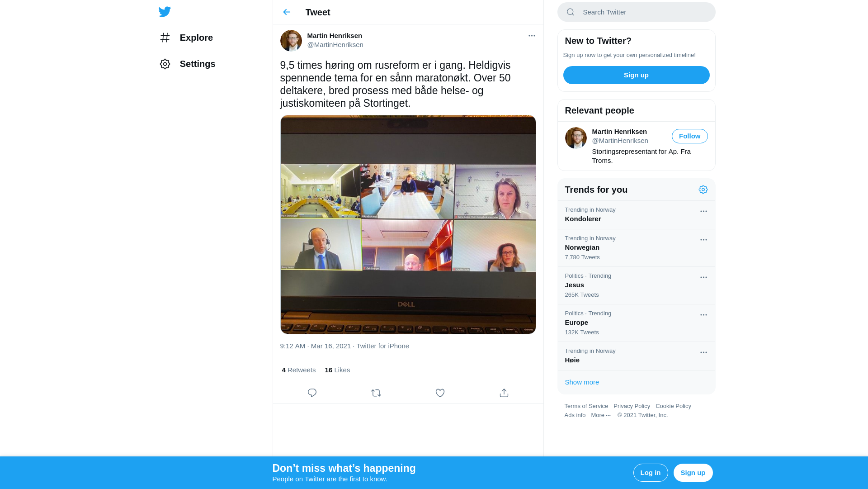Click the Twitter bird logo
868x489 pixels.
pyautogui.click(x=165, y=12)
